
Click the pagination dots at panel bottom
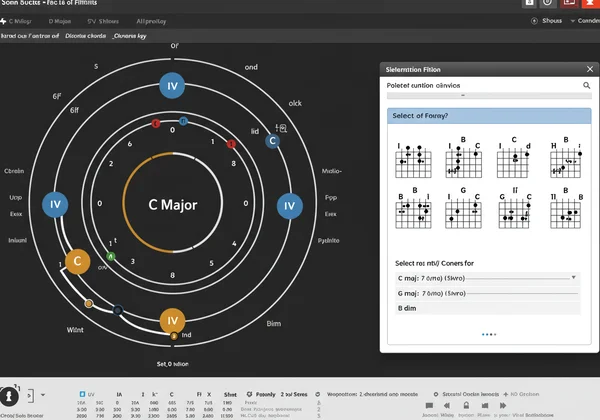(489, 334)
